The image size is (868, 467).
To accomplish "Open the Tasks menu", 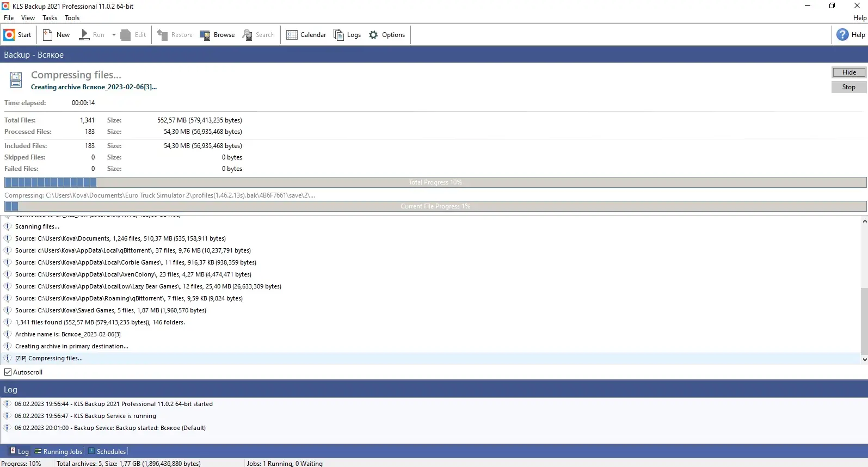I will click(50, 18).
